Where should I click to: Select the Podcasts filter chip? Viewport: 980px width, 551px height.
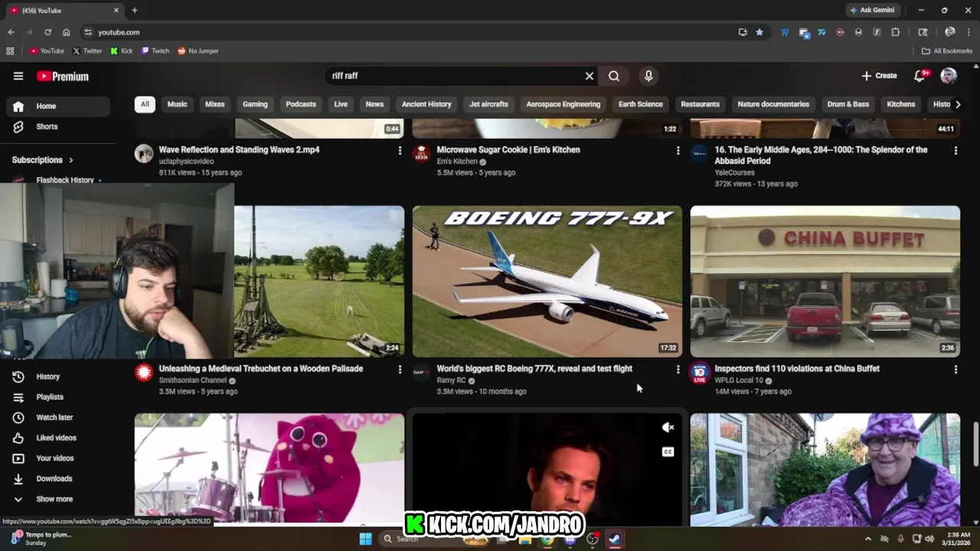coord(301,104)
